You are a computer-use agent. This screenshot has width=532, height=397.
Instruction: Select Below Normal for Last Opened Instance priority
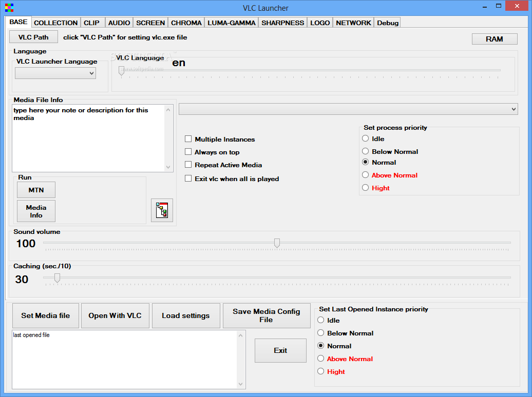pyautogui.click(x=320, y=333)
